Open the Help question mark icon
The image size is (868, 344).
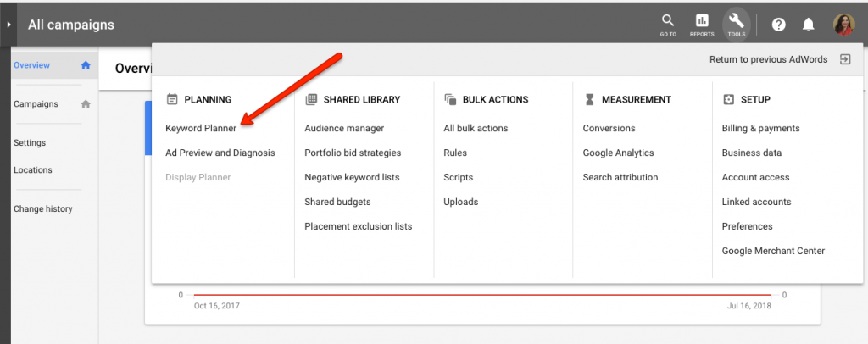point(779,25)
